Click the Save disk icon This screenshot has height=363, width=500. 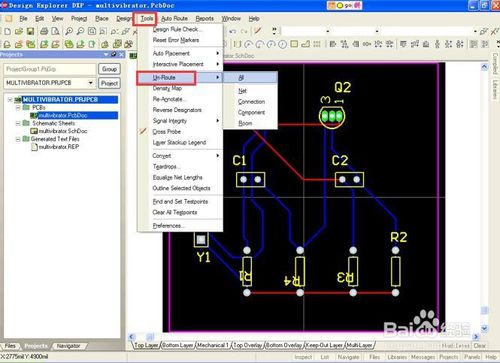coord(31,32)
